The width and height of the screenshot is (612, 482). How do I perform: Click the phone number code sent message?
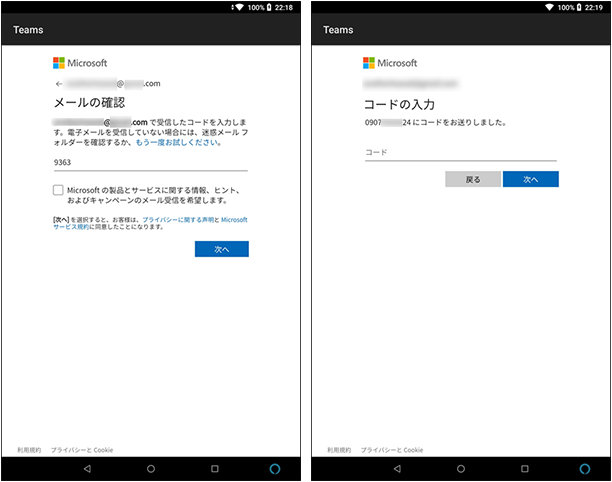click(x=436, y=123)
